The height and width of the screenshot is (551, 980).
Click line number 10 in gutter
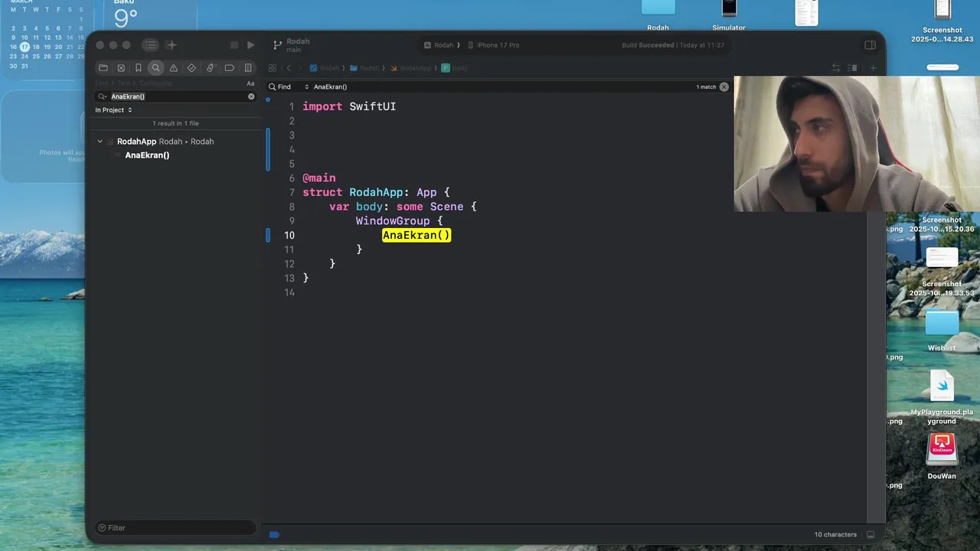pyautogui.click(x=289, y=235)
